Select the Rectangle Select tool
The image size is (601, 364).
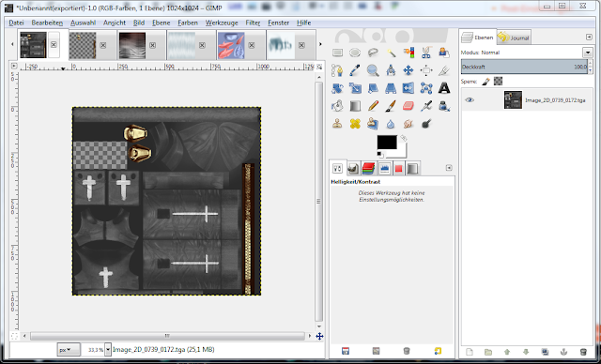pyautogui.click(x=337, y=53)
